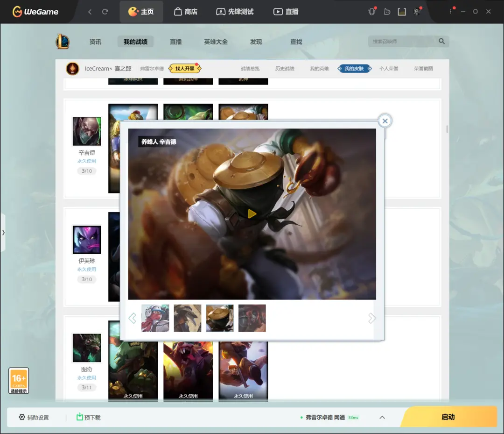
Task: Open the first 图奇 skin card
Action: [133, 371]
